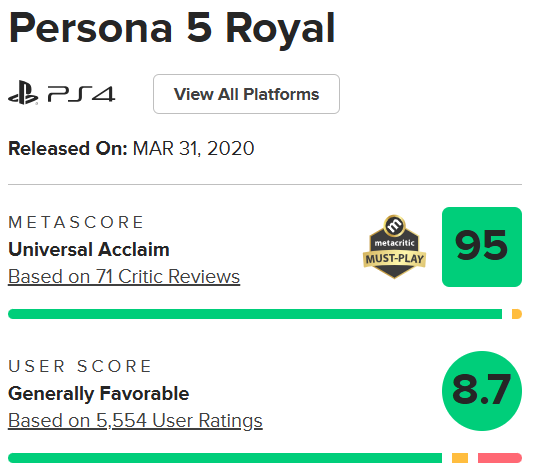Open Based on 71 Critic Reviews link

(x=124, y=276)
